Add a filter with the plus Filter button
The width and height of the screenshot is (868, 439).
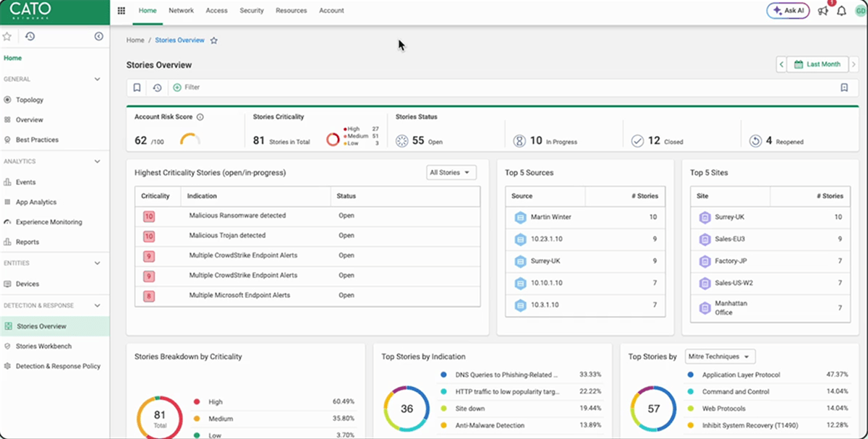click(186, 88)
